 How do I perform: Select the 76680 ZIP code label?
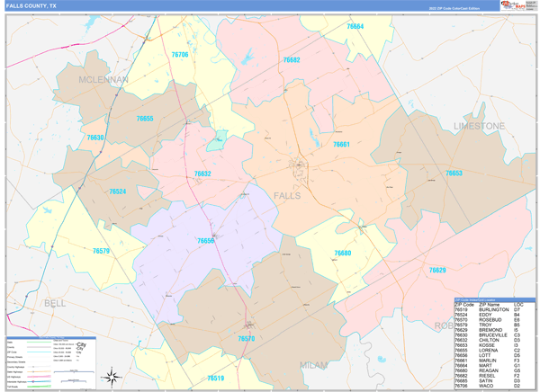(x=342, y=253)
